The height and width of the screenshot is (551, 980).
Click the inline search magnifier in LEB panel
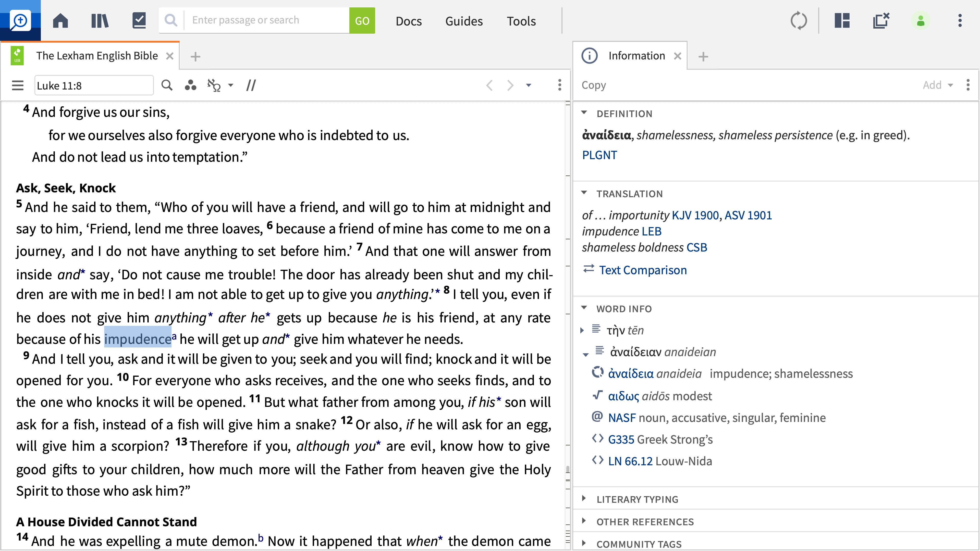point(167,85)
